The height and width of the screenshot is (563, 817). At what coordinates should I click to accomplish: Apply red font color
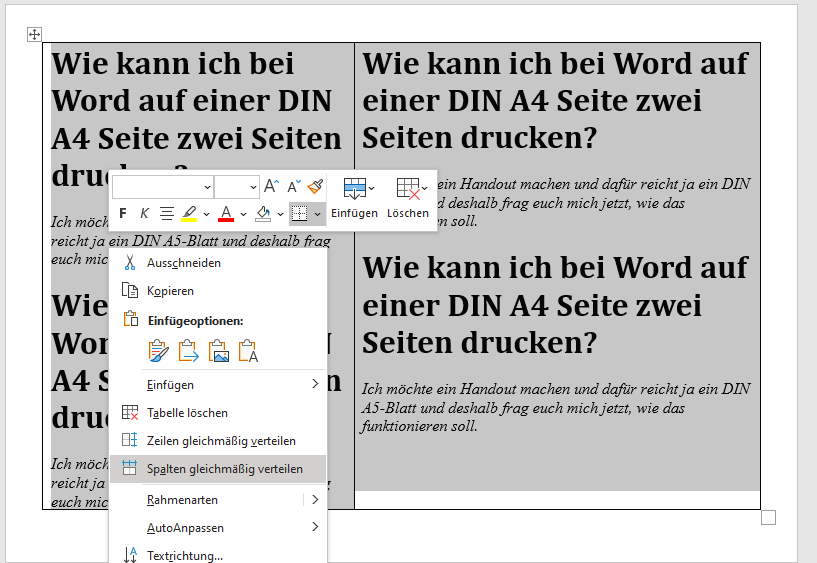(226, 214)
